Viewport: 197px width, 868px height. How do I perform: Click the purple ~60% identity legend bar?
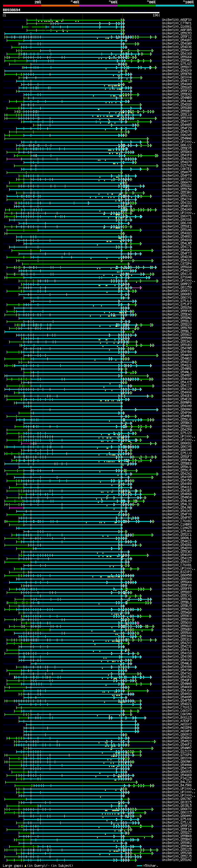coord(99,6)
